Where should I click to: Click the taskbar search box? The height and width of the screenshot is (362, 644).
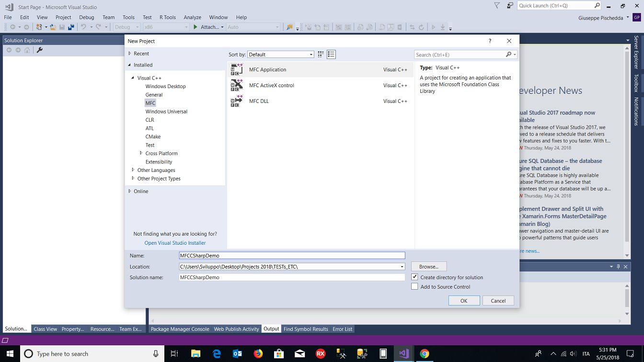tap(92, 354)
